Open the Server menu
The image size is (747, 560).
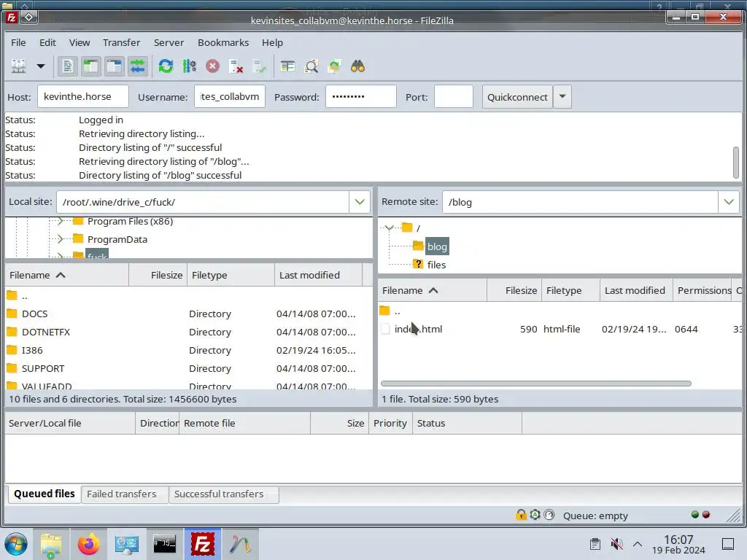coord(169,42)
